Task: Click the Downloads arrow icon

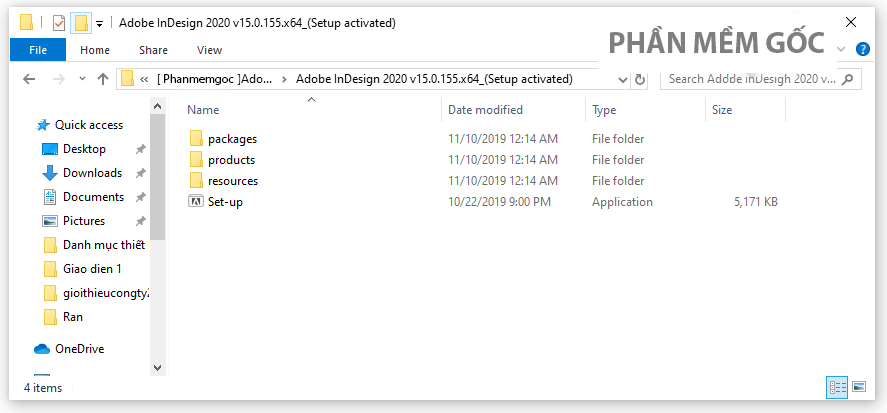Action: click(50, 173)
